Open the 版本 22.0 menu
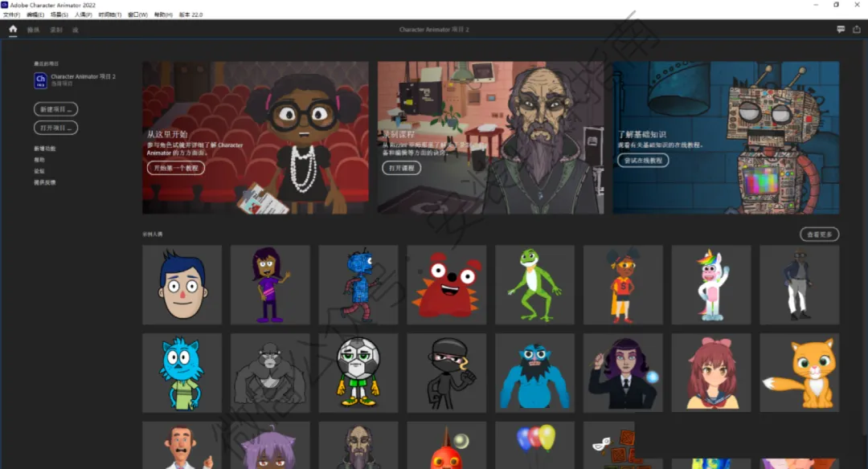The image size is (868, 469). (x=190, y=15)
